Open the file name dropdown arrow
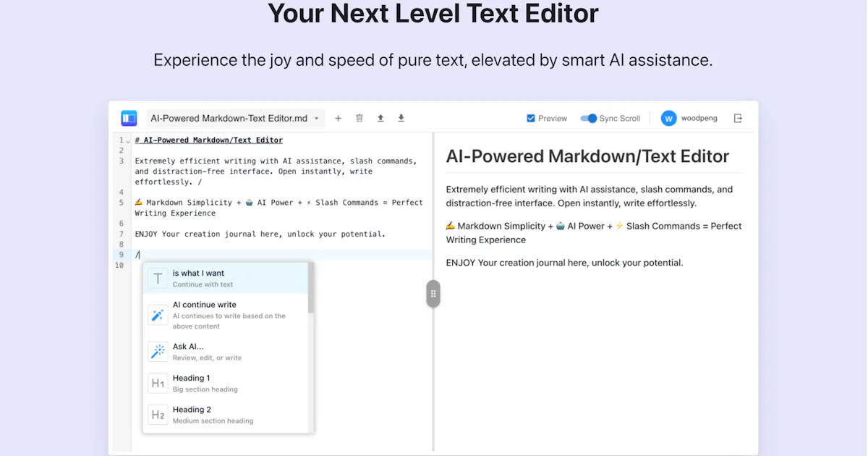Screen dimensions: 868x456 click(316, 119)
